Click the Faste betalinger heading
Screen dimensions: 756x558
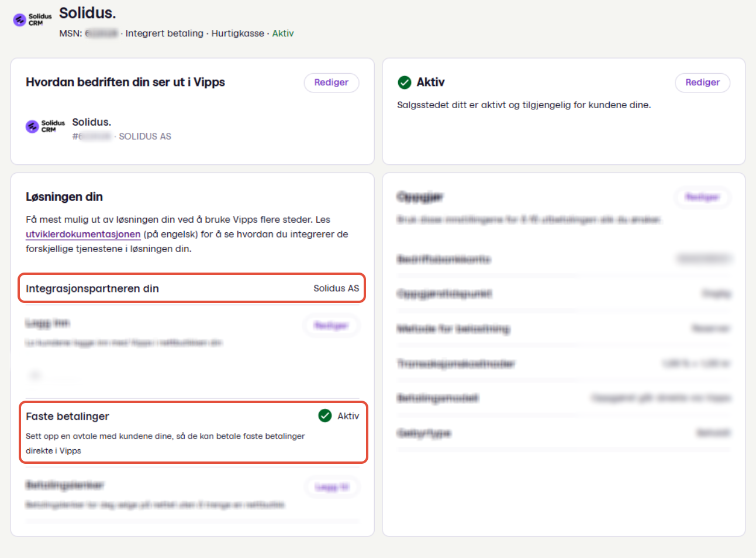67,416
